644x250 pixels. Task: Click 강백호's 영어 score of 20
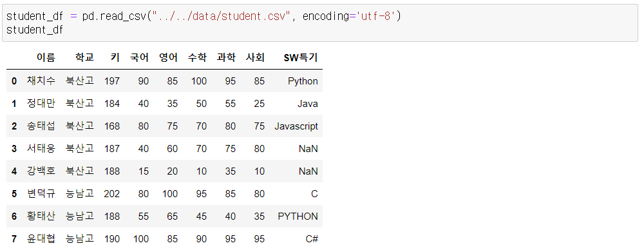point(173,171)
